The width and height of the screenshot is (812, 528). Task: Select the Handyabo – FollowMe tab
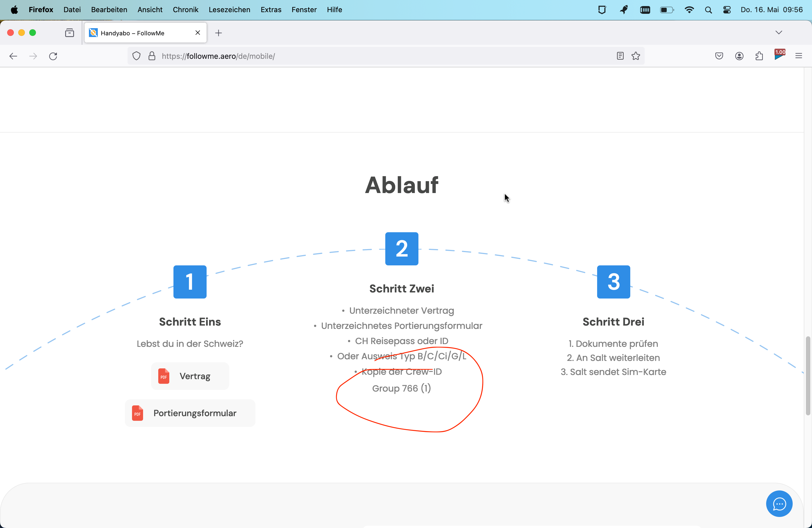click(x=145, y=33)
